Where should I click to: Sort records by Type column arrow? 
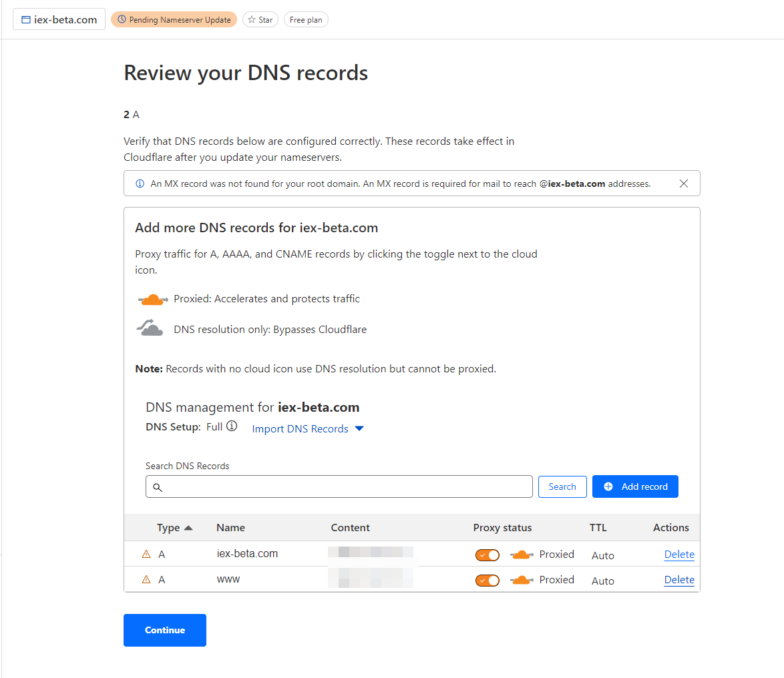tap(188, 528)
